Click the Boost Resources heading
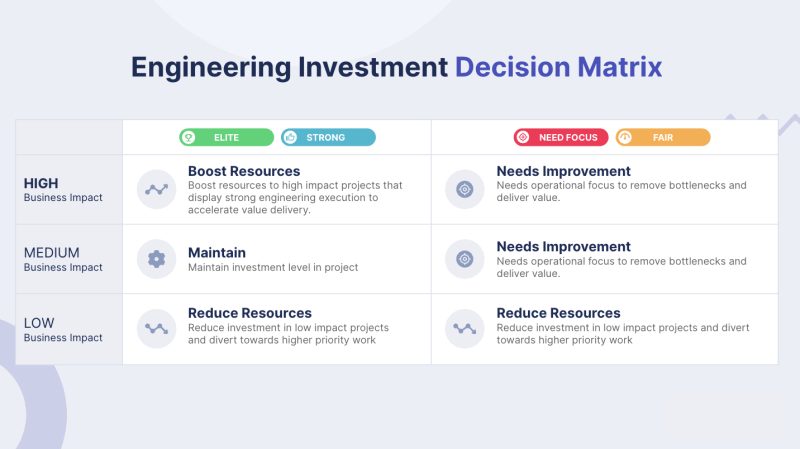800x449 pixels. tap(244, 171)
